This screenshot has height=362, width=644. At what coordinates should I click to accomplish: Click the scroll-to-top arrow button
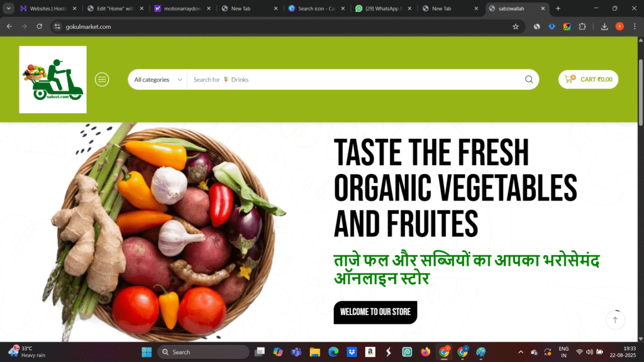click(615, 320)
